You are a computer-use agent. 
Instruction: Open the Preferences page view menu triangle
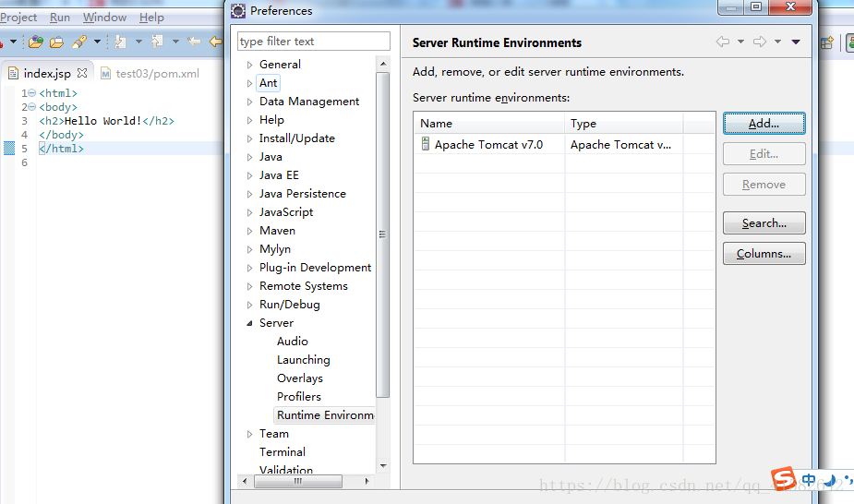point(796,42)
